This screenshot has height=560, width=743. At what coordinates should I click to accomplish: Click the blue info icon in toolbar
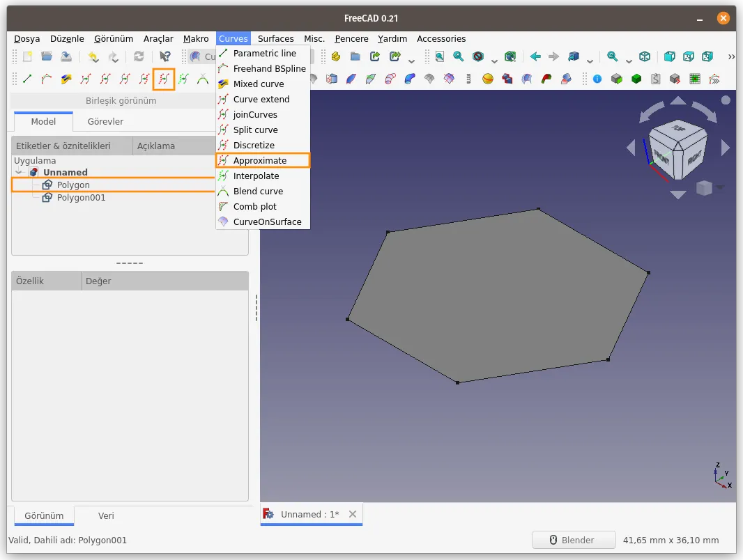(597, 79)
